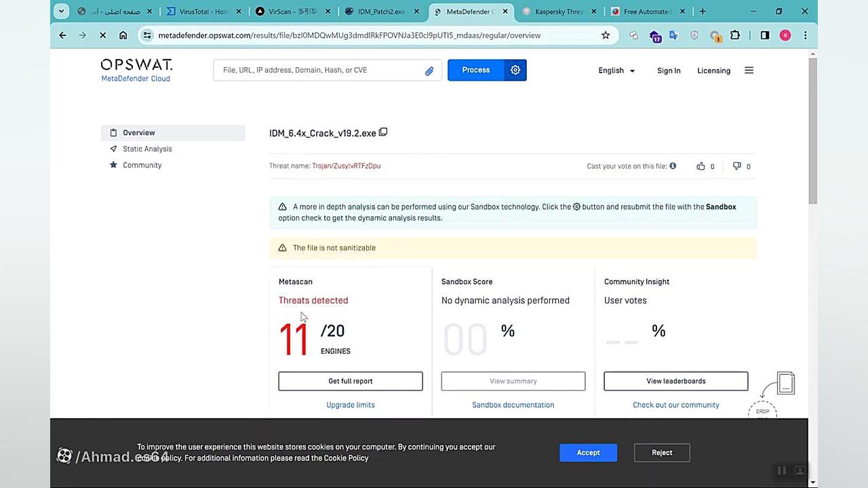868x488 pixels.
Task: Click the Process button
Action: [x=475, y=70]
